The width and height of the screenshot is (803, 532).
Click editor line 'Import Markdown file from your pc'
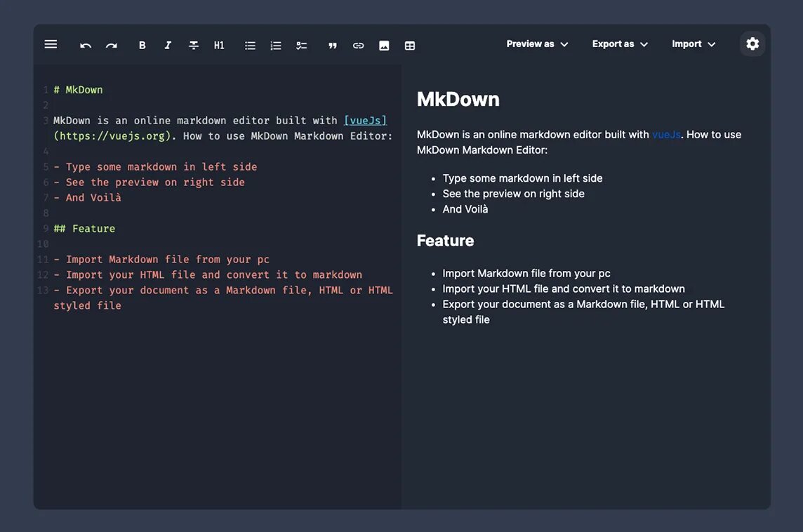(161, 259)
